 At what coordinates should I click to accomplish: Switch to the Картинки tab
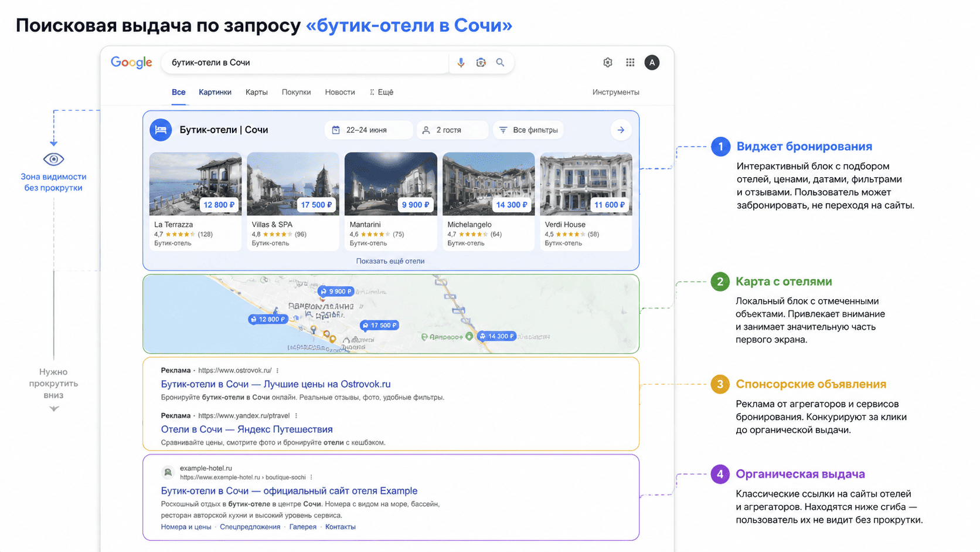coord(215,92)
